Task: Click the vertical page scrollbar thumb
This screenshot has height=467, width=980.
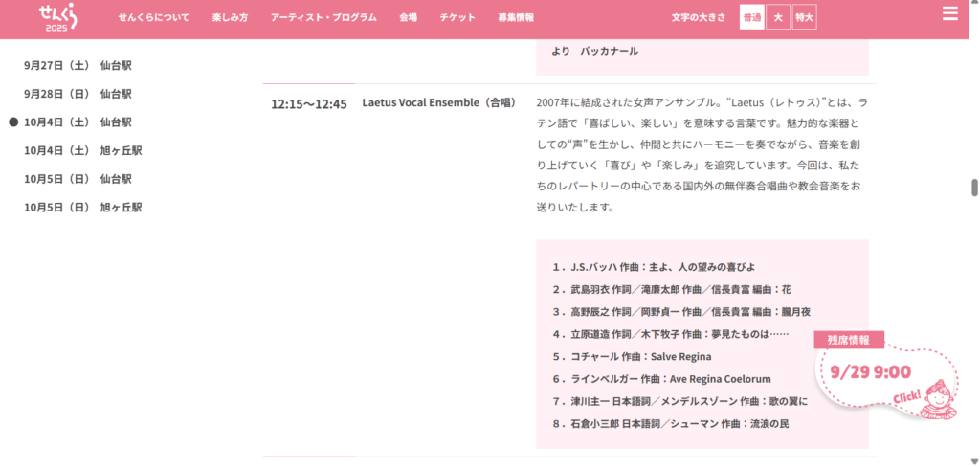Action: (x=974, y=187)
